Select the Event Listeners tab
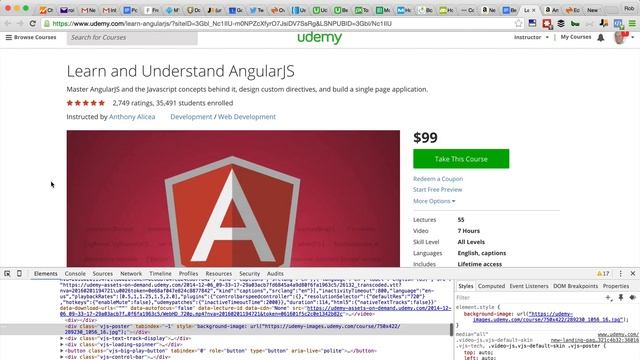The width and height of the screenshot is (640, 360). tap(529, 286)
